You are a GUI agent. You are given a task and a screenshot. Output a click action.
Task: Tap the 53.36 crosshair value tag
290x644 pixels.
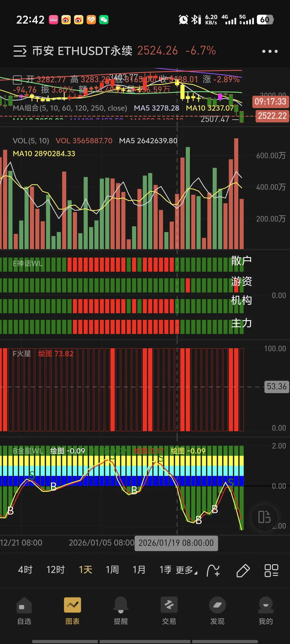pyautogui.click(x=277, y=387)
